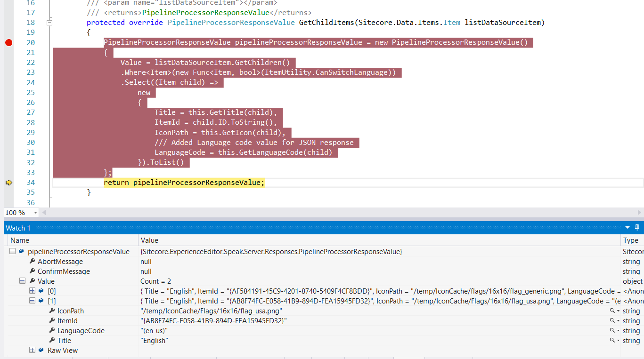
Task: Click the "English" value in Title row
Action: coord(155,341)
